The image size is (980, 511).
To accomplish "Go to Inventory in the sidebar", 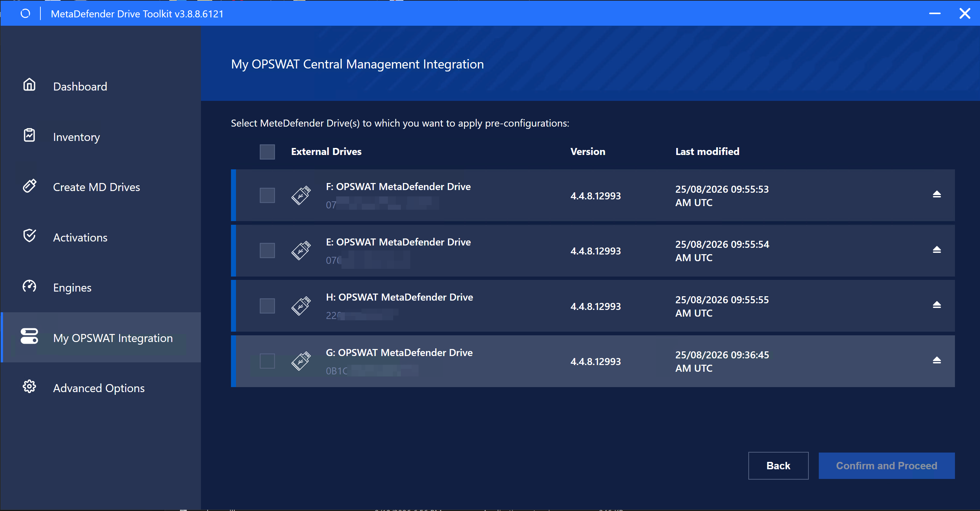I will [101, 137].
